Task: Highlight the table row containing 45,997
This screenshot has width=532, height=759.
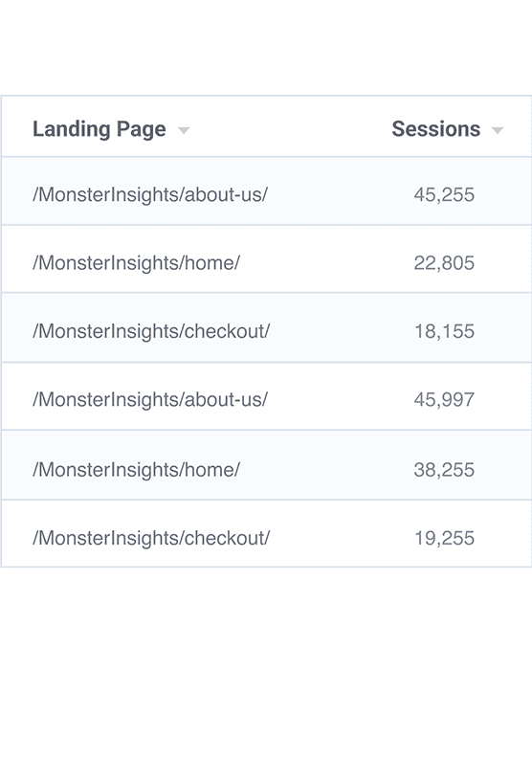Action: click(266, 396)
